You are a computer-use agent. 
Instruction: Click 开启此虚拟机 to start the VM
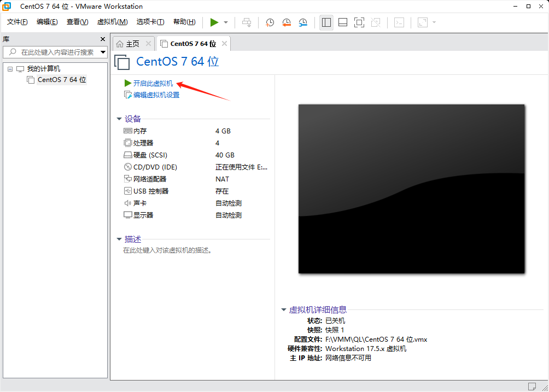click(153, 83)
